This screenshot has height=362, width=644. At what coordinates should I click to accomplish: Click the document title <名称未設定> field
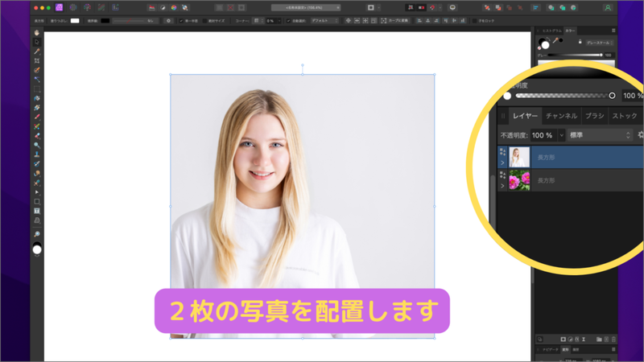(x=306, y=7)
